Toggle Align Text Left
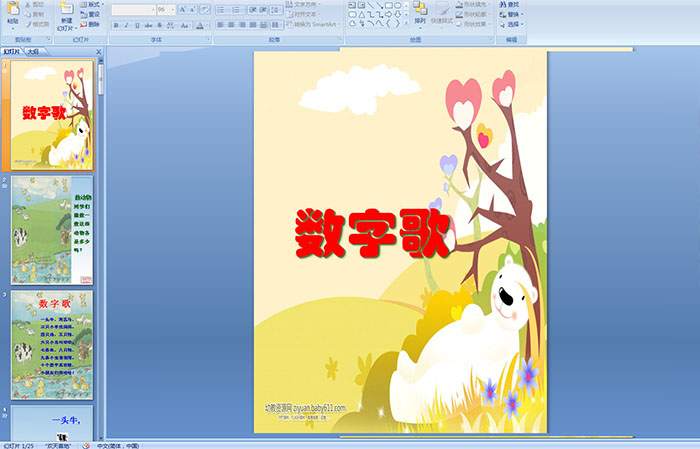Screen dimensions: 700x449 click(221, 25)
